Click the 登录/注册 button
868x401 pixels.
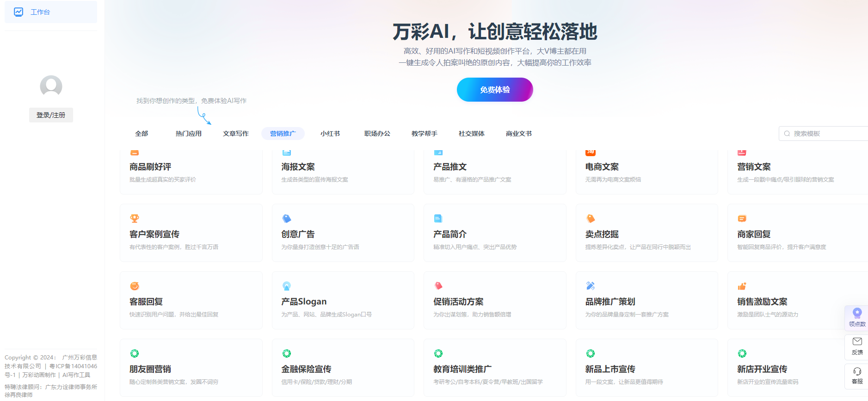coord(51,115)
